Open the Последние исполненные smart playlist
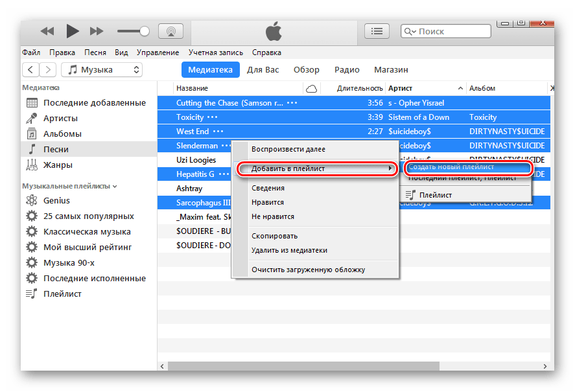 point(89,279)
